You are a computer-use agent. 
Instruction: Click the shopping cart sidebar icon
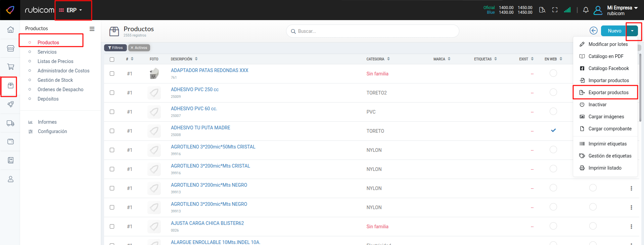(10, 67)
